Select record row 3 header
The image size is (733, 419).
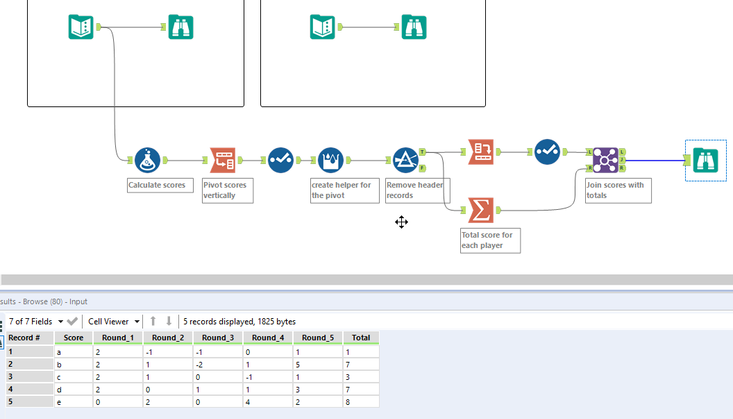pos(29,376)
